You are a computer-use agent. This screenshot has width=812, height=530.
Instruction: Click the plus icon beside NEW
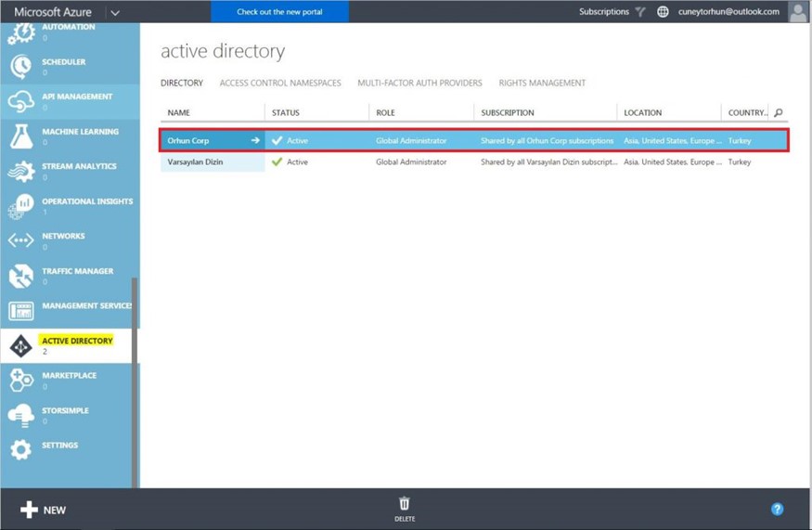29,510
